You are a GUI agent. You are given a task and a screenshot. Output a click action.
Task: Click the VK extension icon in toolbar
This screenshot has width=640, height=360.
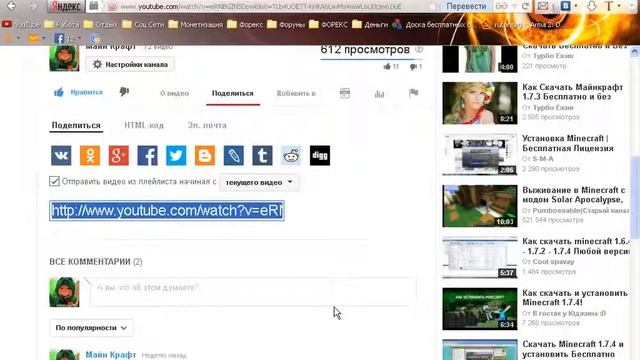pyautogui.click(x=566, y=6)
